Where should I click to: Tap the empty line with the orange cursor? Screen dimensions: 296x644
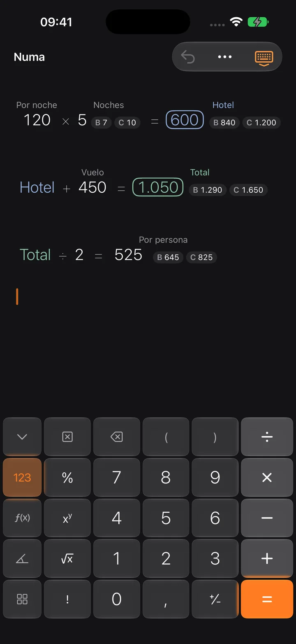[148, 296]
